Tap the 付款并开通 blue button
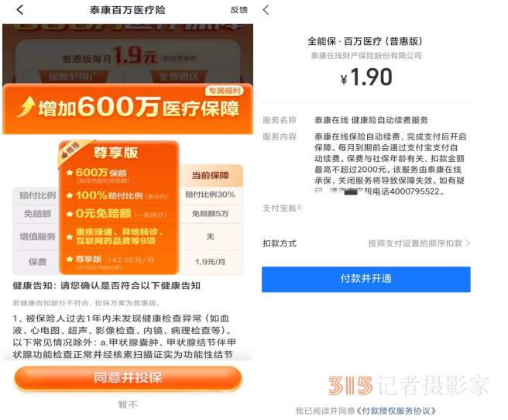 (x=366, y=279)
